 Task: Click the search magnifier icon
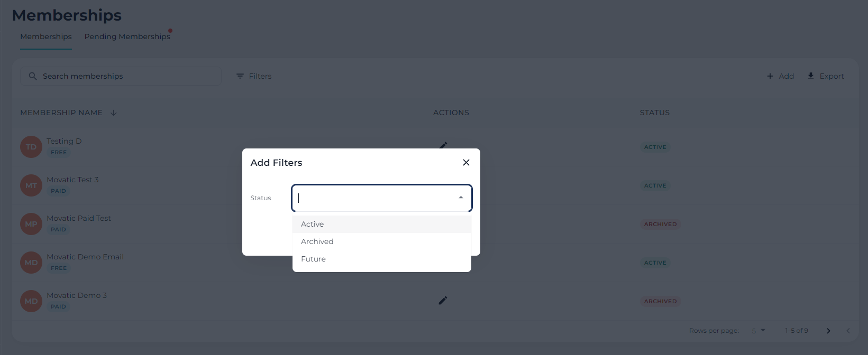point(33,76)
